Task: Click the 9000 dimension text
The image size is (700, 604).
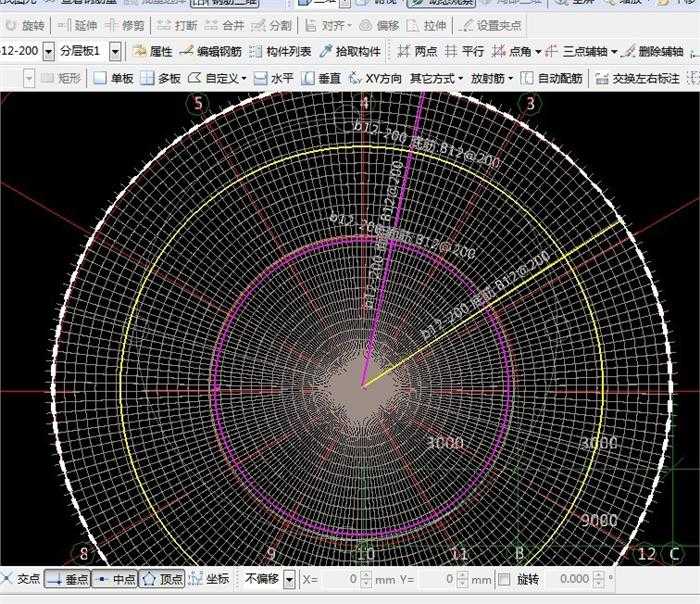Action: pyautogui.click(x=599, y=520)
